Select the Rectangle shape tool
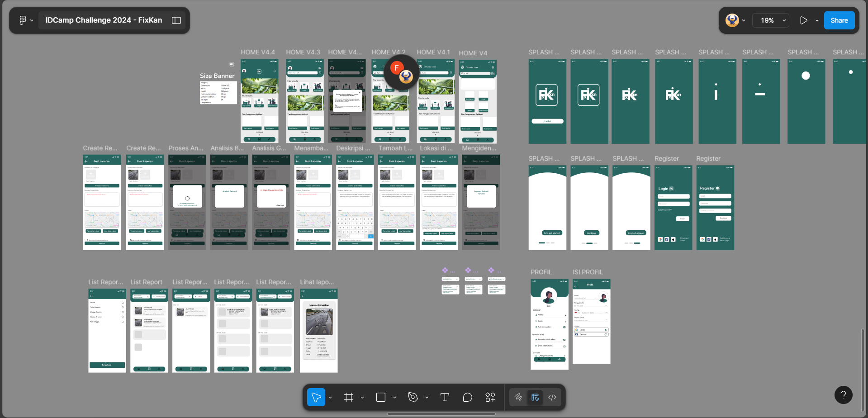The width and height of the screenshot is (868, 418). coord(381,397)
